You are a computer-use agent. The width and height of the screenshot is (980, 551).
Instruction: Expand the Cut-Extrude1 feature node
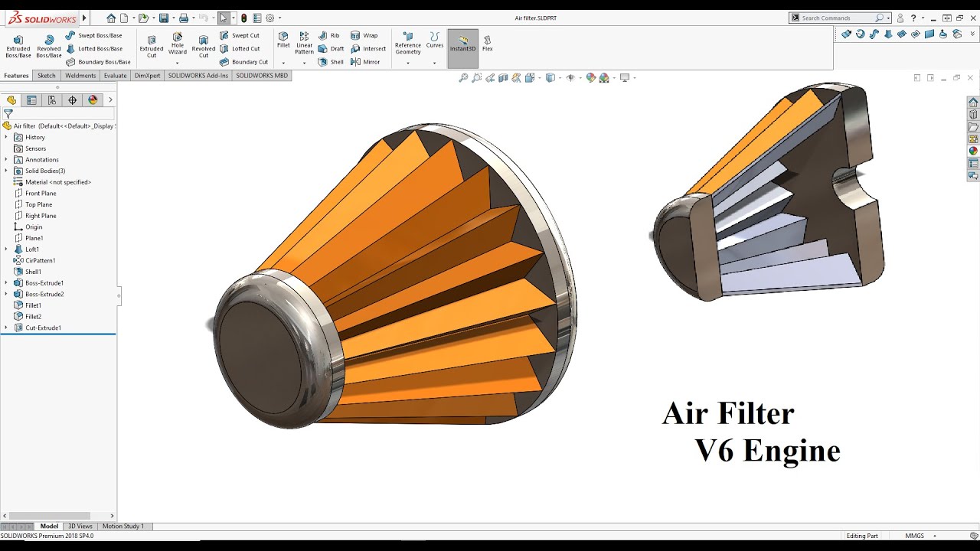(6, 328)
